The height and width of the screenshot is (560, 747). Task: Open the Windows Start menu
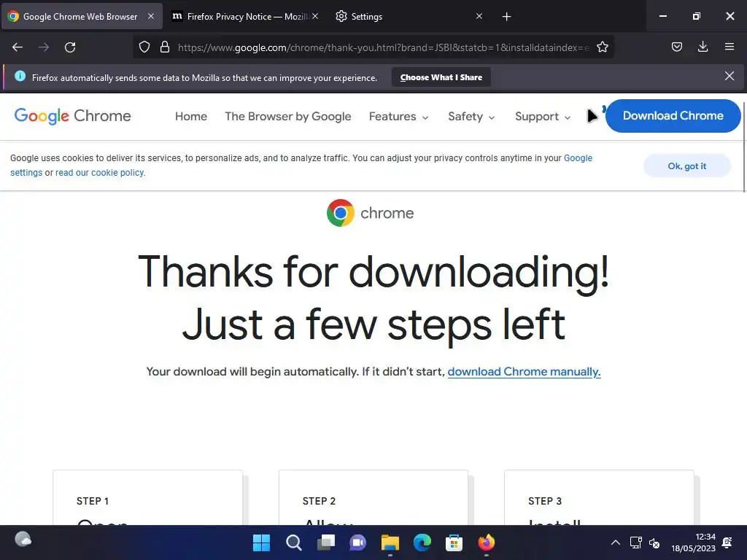coord(261,542)
